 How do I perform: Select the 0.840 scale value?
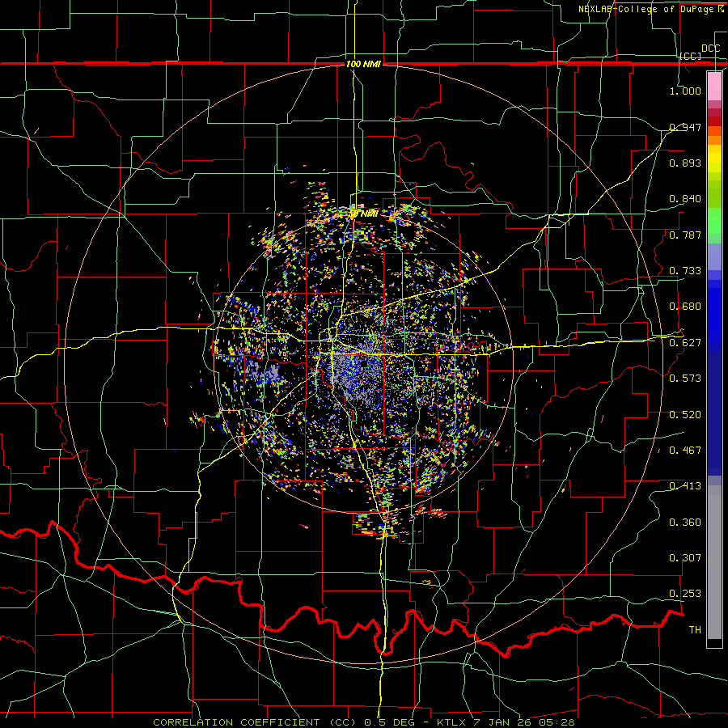tap(685, 199)
